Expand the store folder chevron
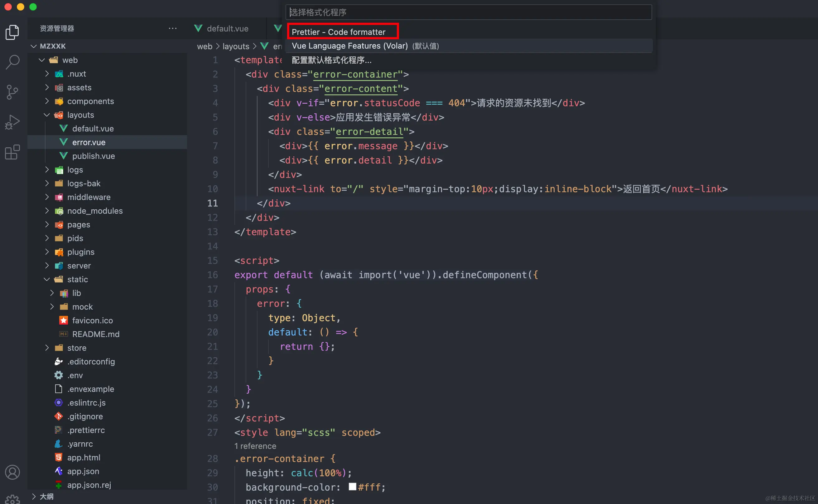818x504 pixels. [47, 348]
